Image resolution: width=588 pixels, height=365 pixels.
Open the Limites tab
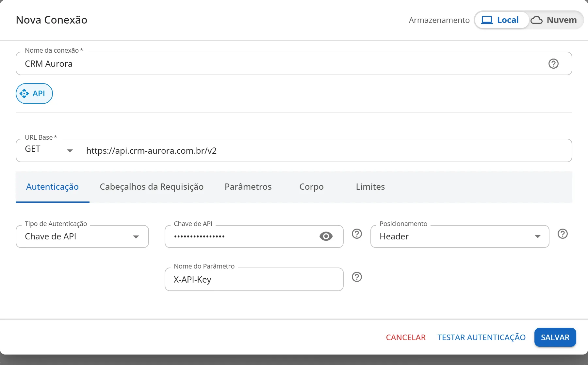(370, 187)
